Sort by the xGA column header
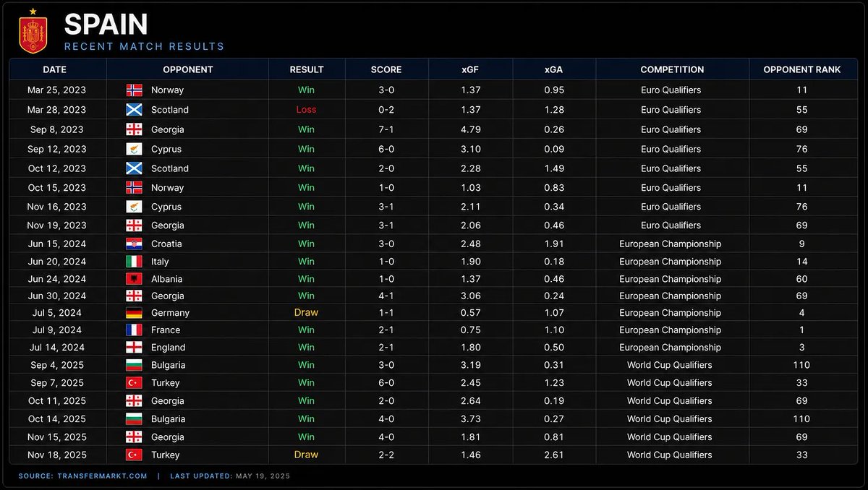Screen dimensions: 868x490 pos(554,70)
